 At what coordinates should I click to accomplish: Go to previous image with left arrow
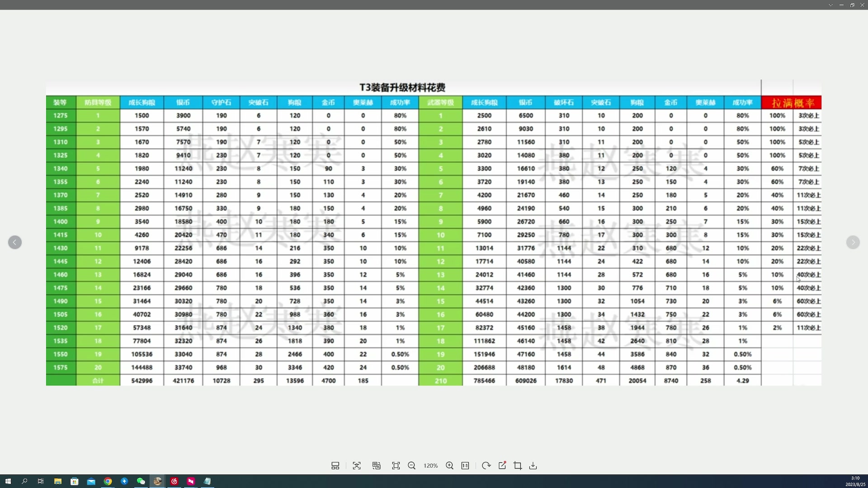(15, 243)
